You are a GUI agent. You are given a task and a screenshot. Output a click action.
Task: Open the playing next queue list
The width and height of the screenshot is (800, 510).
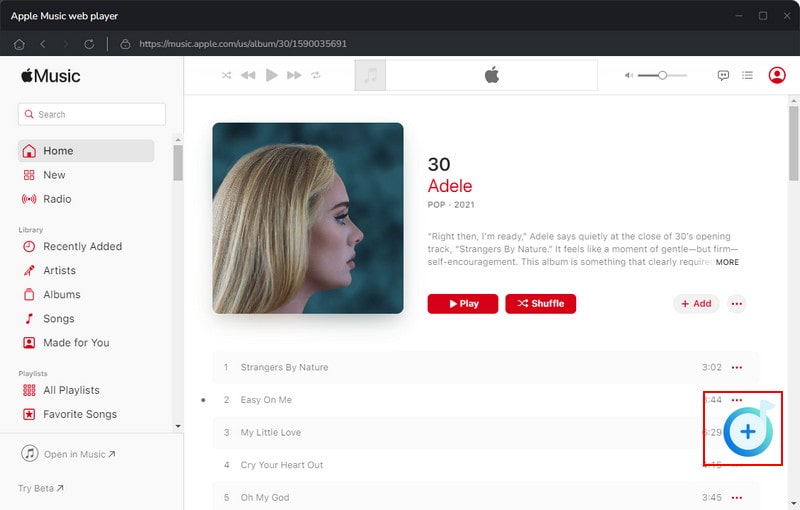click(747, 75)
